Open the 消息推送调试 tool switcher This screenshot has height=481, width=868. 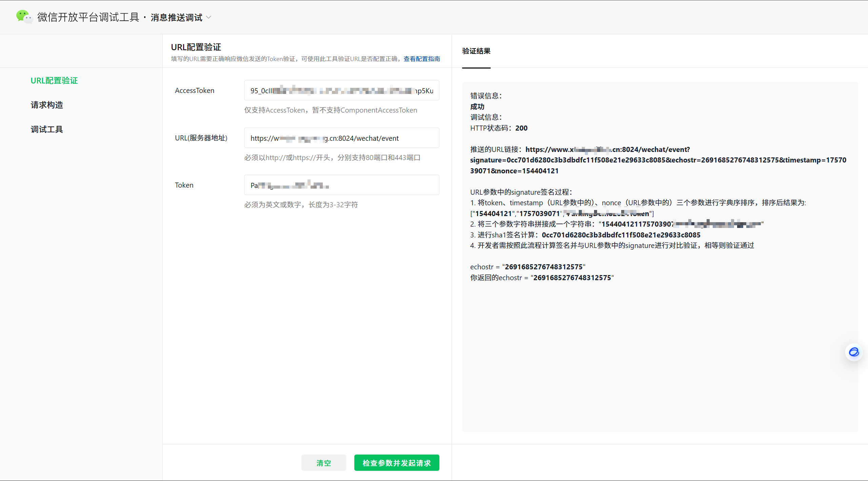coord(176,17)
